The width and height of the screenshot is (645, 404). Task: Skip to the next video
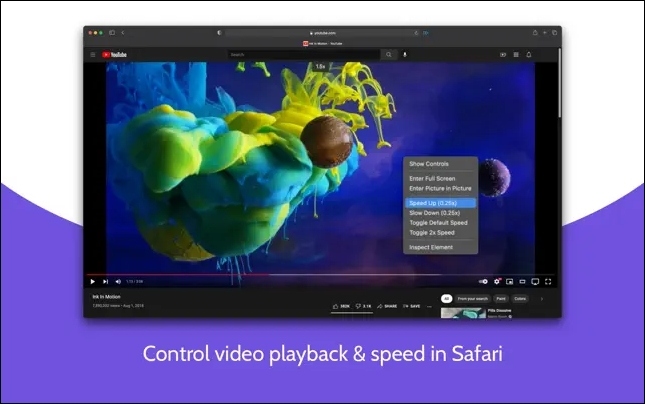point(105,281)
